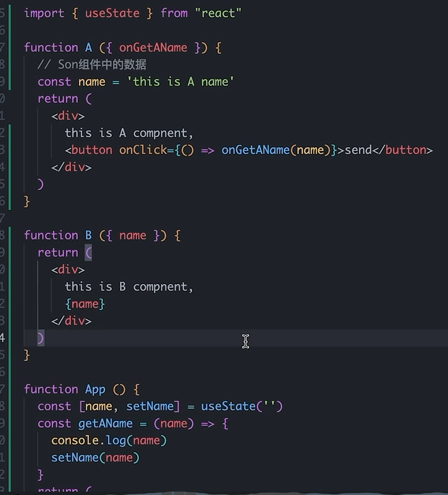This screenshot has height=495, width=448.
Task: Click setName in the useState destructuring
Action: (x=151, y=406)
